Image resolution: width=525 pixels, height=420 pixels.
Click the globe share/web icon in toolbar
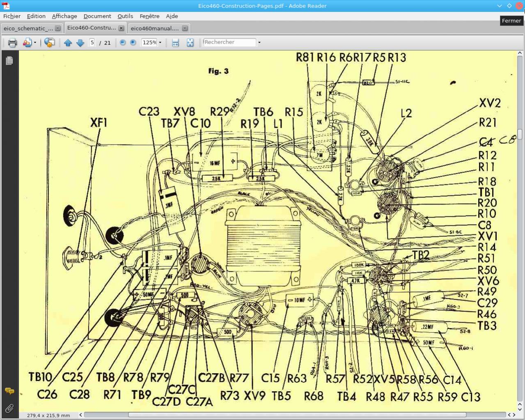tap(49, 42)
